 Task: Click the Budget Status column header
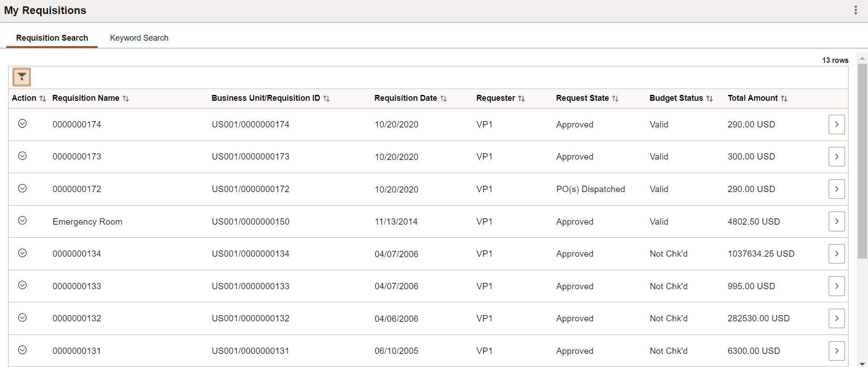[x=676, y=98]
